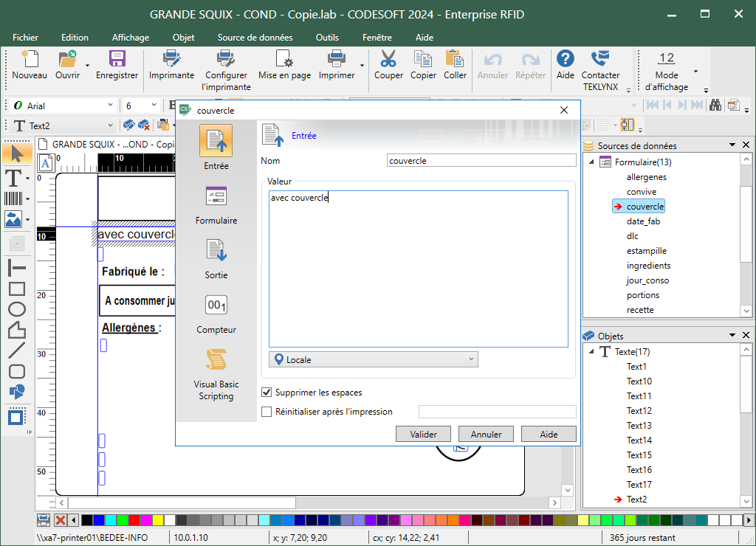Open the Sortie data source type
This screenshot has width=756, height=546.
216,251
